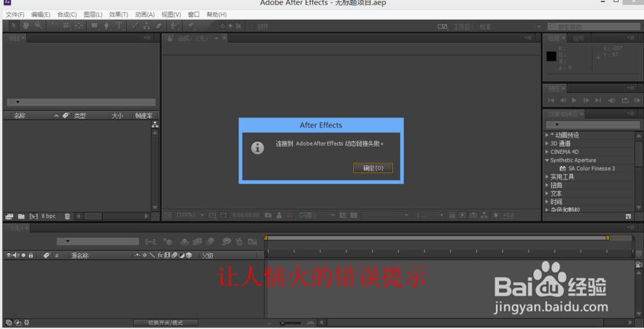644x329 pixels.
Task: Open the 工作区 workspace dropdown
Action: click(x=511, y=26)
